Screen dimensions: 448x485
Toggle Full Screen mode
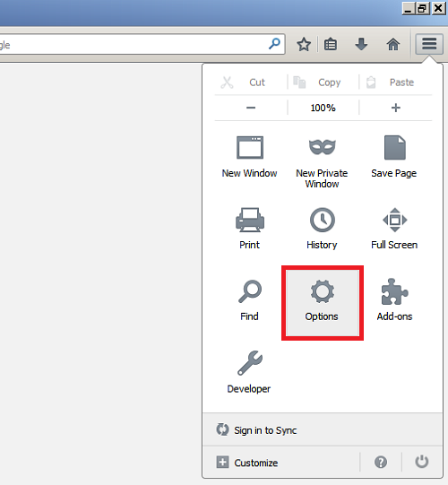click(395, 220)
